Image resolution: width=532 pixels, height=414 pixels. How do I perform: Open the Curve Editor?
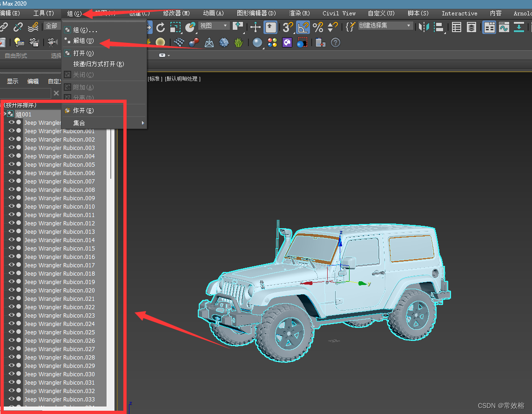(504, 27)
